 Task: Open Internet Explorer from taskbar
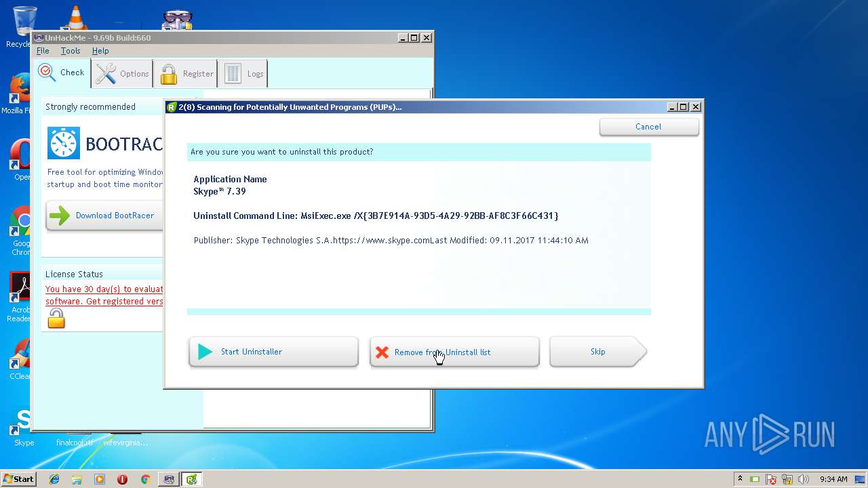(54, 479)
